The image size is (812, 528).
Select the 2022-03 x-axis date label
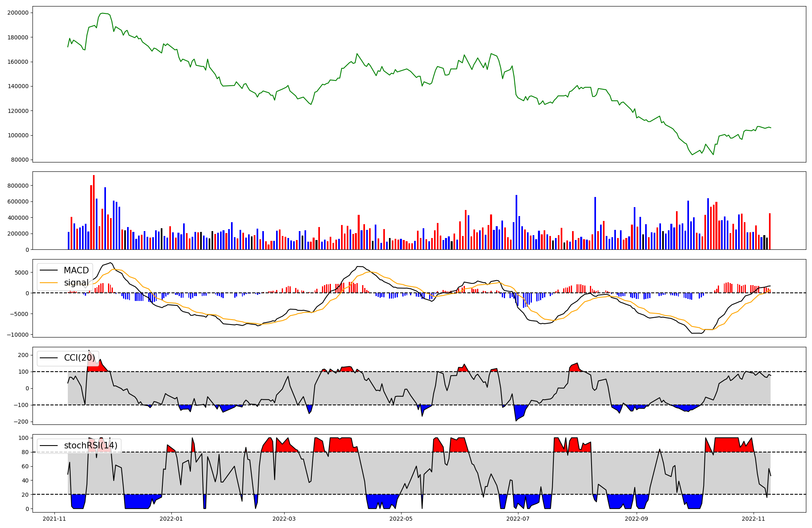click(284, 519)
